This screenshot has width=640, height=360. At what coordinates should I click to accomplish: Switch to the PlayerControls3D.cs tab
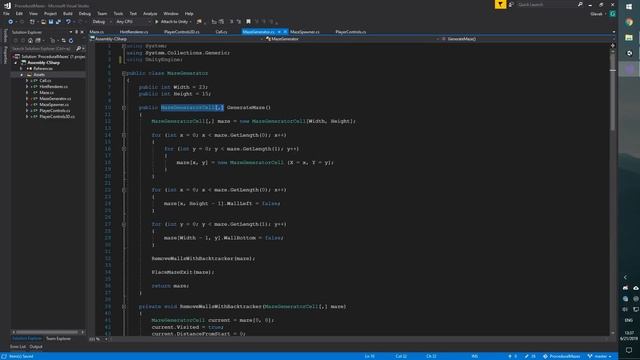tap(182, 32)
